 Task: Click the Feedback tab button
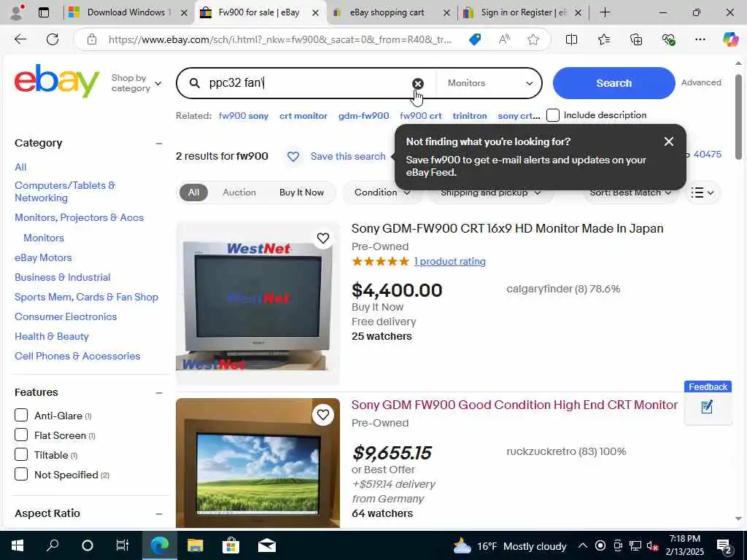(x=708, y=386)
